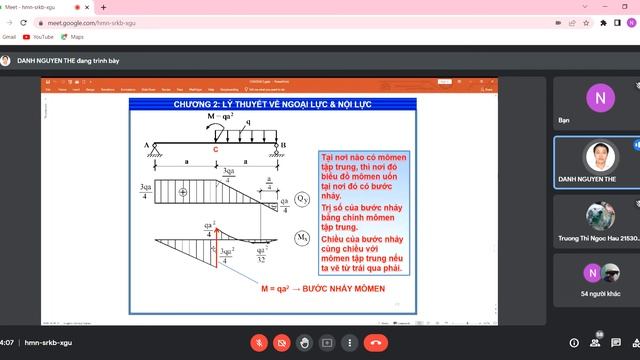Click the Mx diagram label on slide
The width and height of the screenshot is (640, 360).
click(302, 238)
